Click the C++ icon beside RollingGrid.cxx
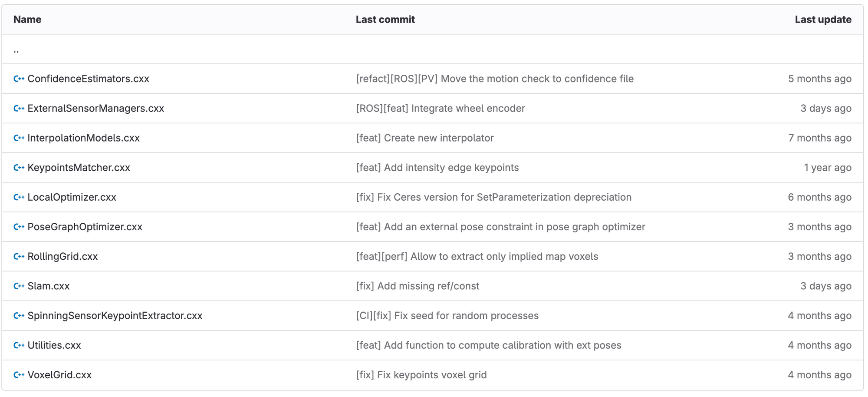This screenshot has height=397, width=868. click(x=19, y=256)
